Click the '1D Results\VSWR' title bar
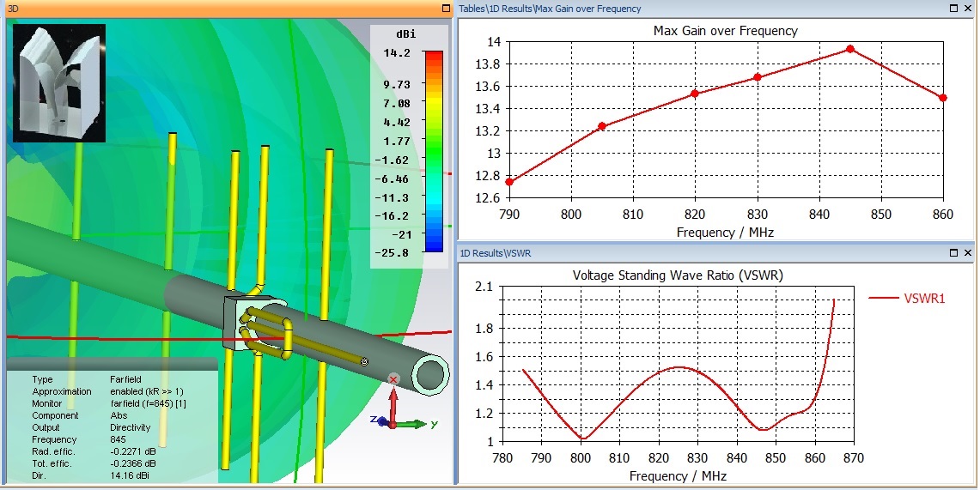The width and height of the screenshot is (980, 490). click(716, 253)
